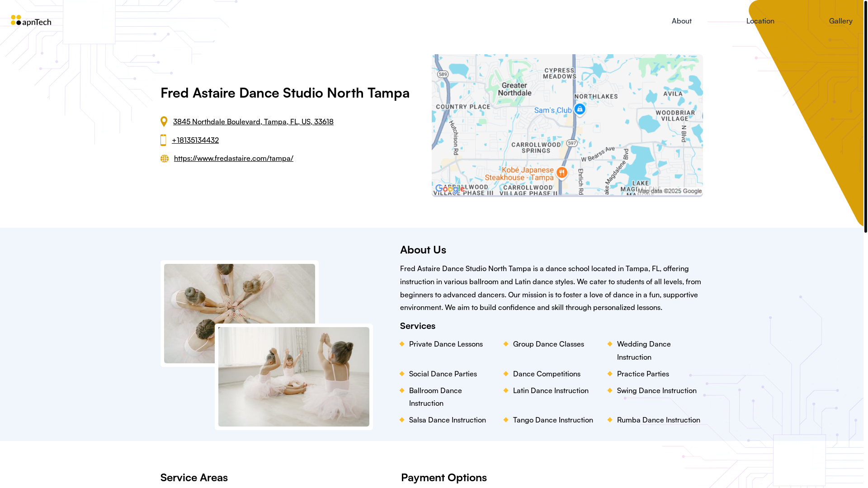Image resolution: width=868 pixels, height=488 pixels.
Task: Click the Salsa Dance Instruction text
Action: 447,420
